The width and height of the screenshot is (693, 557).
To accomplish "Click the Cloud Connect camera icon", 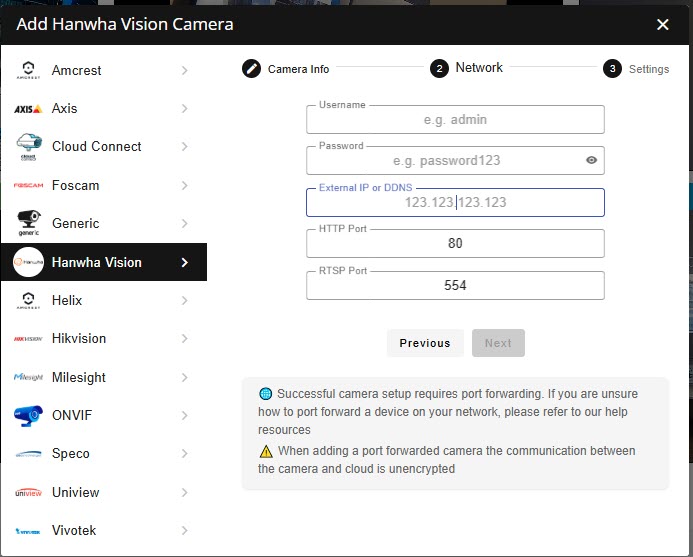I will click(x=28, y=147).
